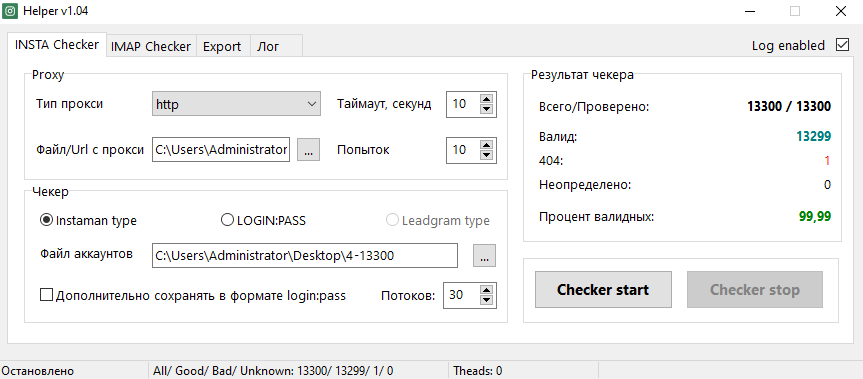Open the IMAP Checker tab

pyautogui.click(x=151, y=46)
